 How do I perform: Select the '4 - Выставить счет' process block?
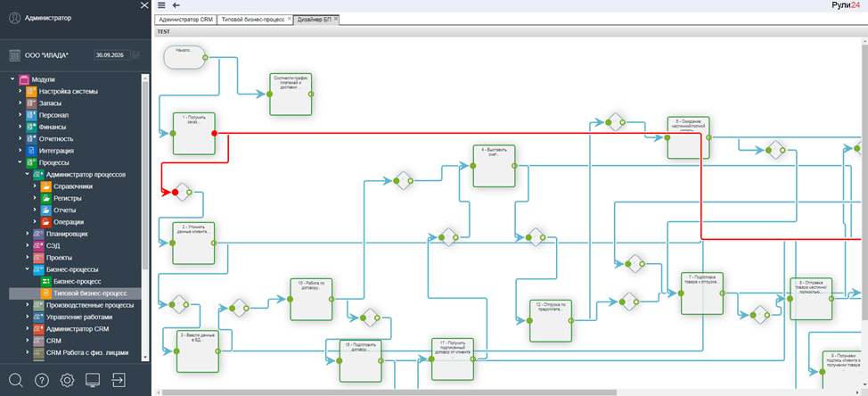pyautogui.click(x=495, y=166)
